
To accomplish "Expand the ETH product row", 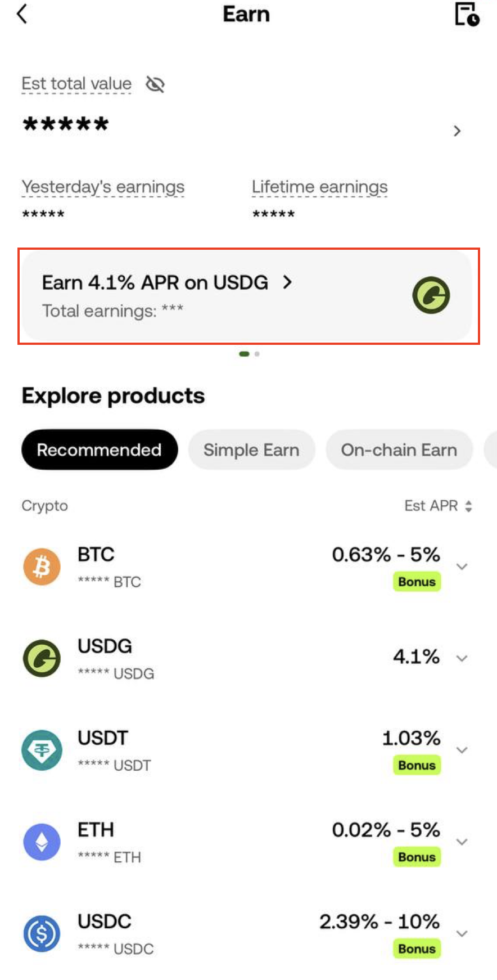I will (x=462, y=842).
